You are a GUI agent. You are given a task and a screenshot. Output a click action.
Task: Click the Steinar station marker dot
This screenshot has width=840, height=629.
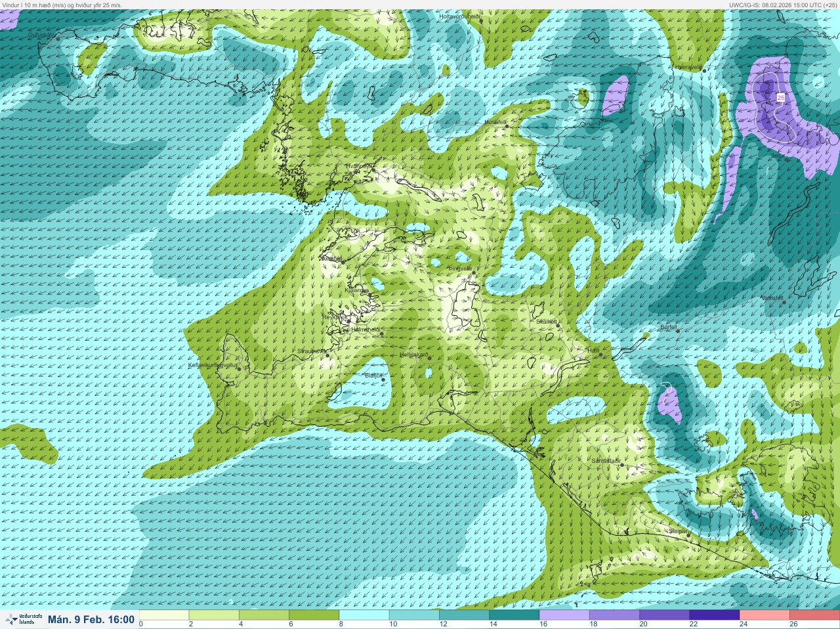[688, 535]
